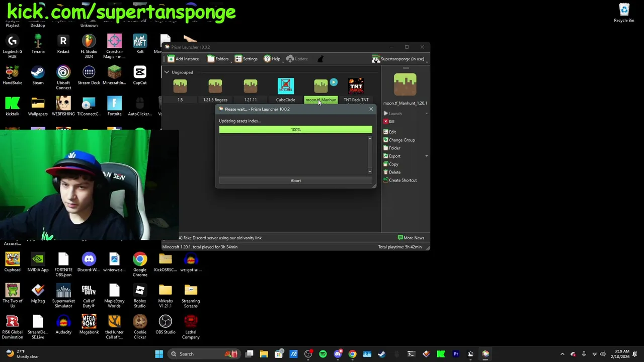
Task: Open the Windows Start menu
Action: point(159,354)
